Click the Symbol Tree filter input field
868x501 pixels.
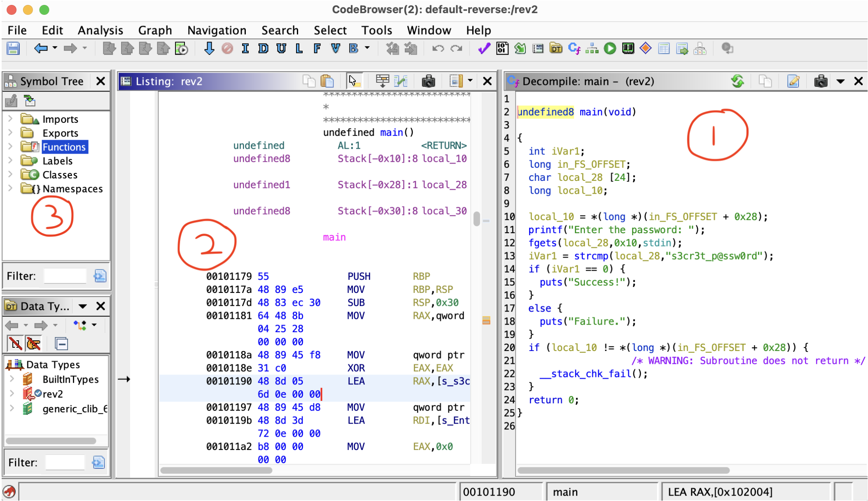[x=65, y=276]
